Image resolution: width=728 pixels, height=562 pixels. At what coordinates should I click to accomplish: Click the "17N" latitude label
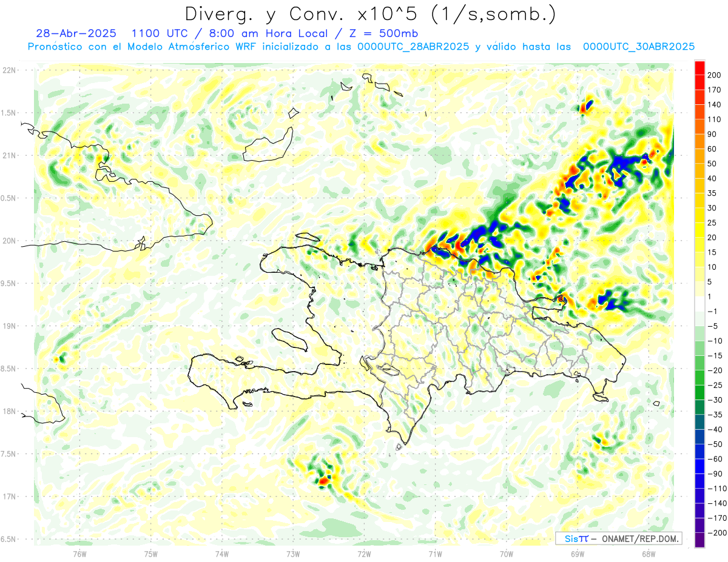click(x=9, y=497)
